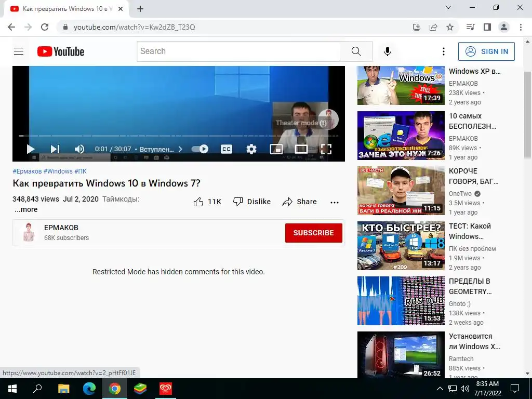Open 'КОРОЧЕ ГОВОРЯ, БАГ…' video thumbnail
This screenshot has height=399, width=532.
pyautogui.click(x=401, y=190)
